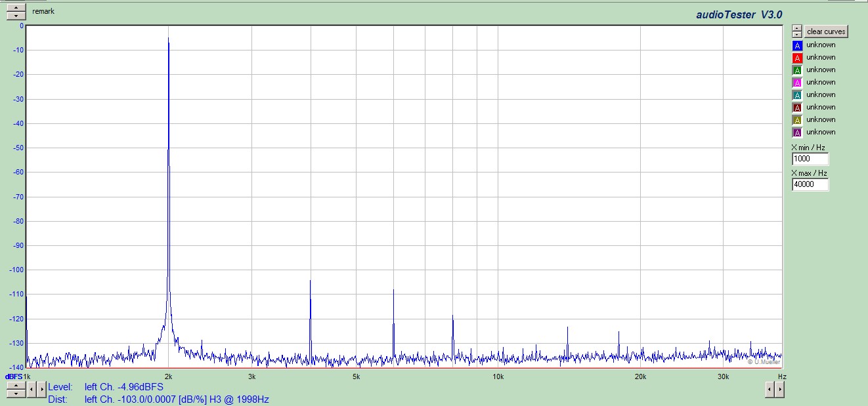Click the X max / Hz input field
Image resolution: width=868 pixels, height=406 pixels.
[810, 185]
